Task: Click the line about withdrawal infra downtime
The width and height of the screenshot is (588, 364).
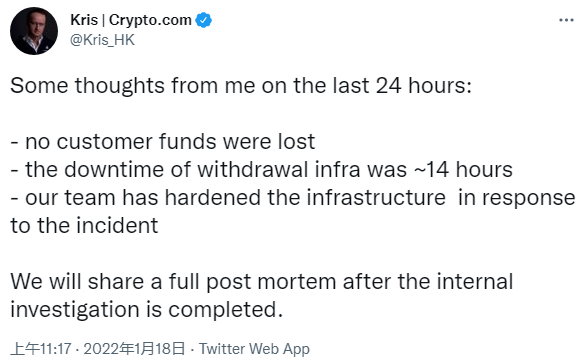Action: pos(261,170)
